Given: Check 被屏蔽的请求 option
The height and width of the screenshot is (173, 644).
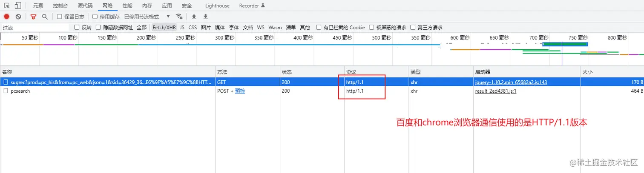Looking at the screenshot, I should point(372,27).
